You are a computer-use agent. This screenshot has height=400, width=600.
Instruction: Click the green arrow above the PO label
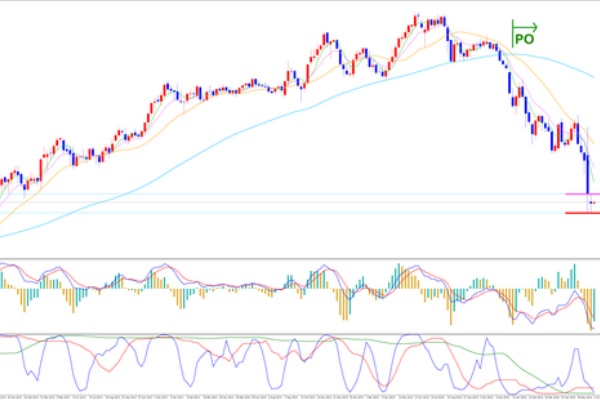(x=524, y=26)
